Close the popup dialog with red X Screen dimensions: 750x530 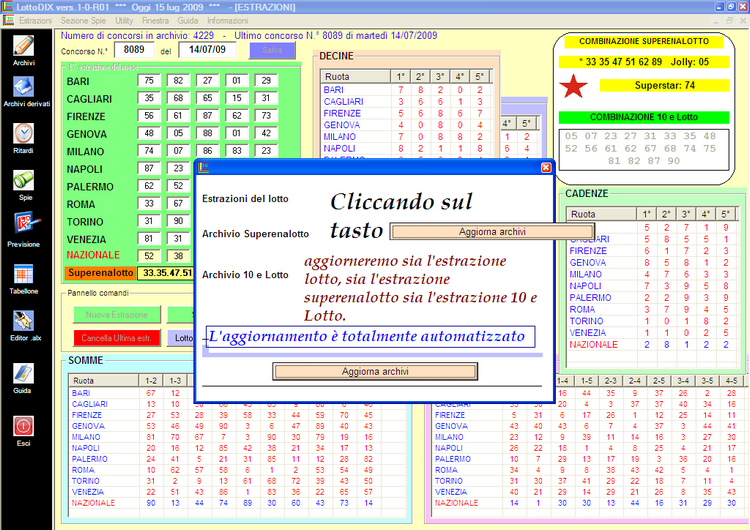(x=546, y=167)
